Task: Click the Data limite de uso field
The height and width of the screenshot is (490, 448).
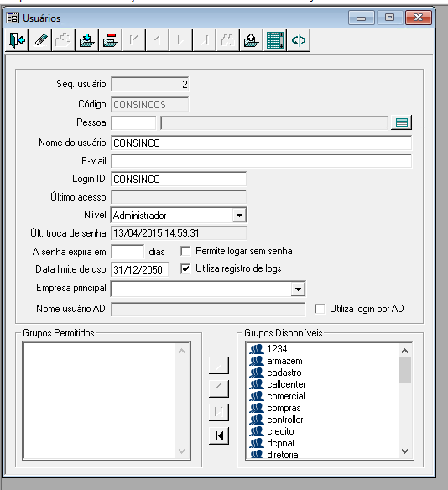Action: tap(139, 269)
